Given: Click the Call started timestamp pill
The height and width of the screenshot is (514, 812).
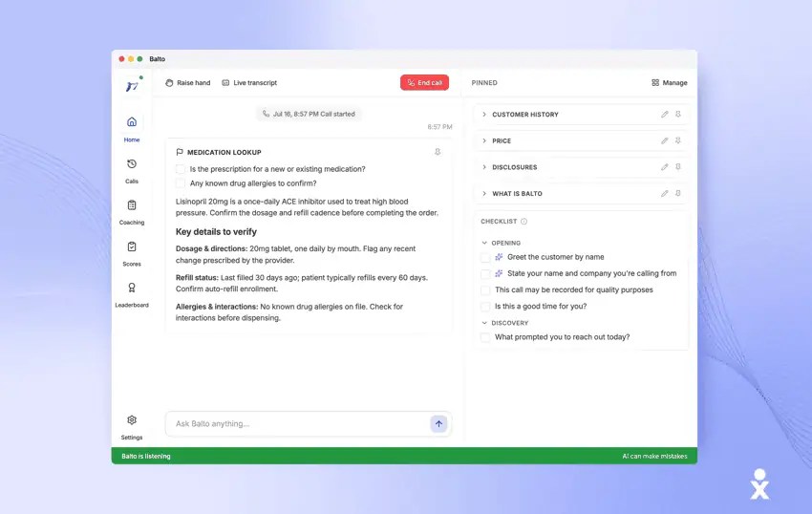Looking at the screenshot, I should 309,114.
